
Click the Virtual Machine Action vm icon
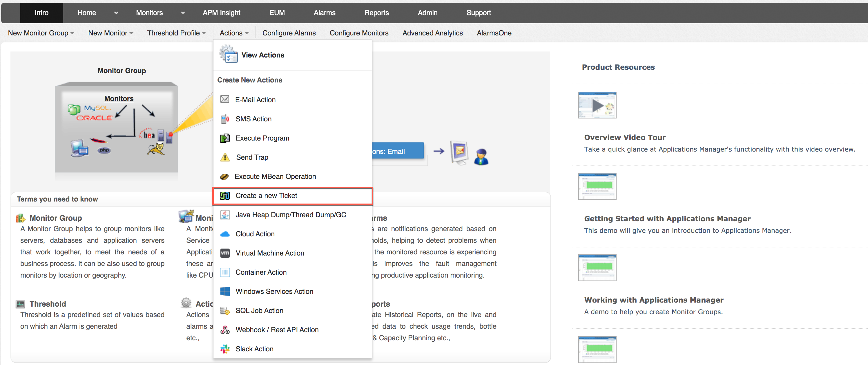coord(224,253)
